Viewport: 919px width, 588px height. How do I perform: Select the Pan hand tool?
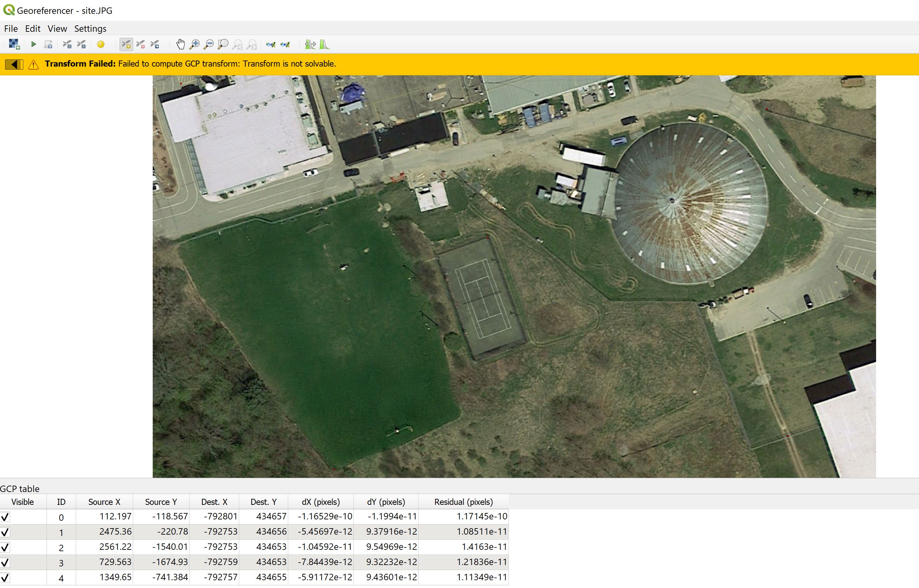180,45
